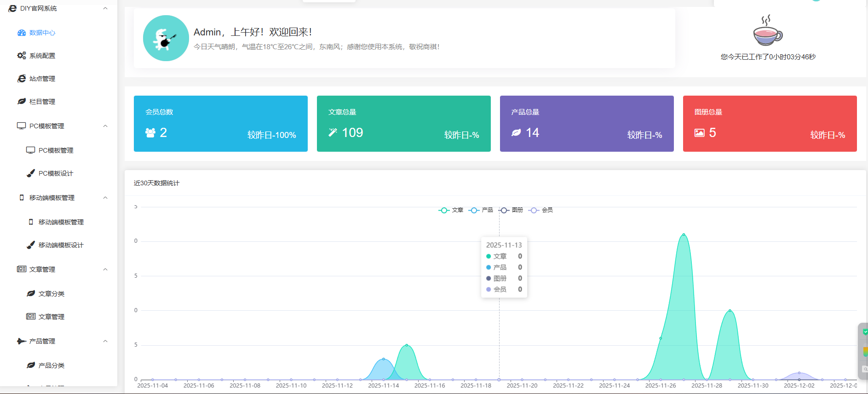Click the dashboard icon beside 数据中心

click(x=21, y=33)
